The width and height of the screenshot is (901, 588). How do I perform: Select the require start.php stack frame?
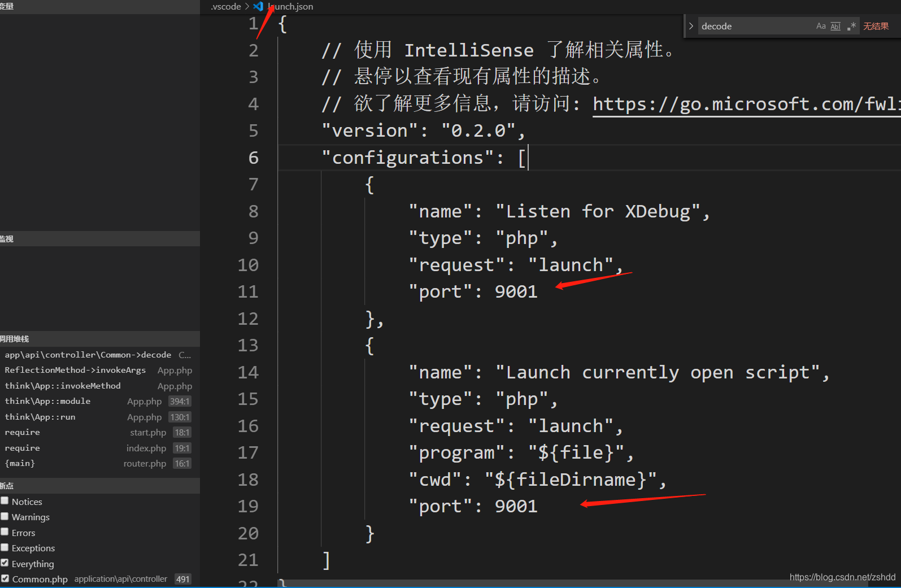pyautogui.click(x=100, y=432)
